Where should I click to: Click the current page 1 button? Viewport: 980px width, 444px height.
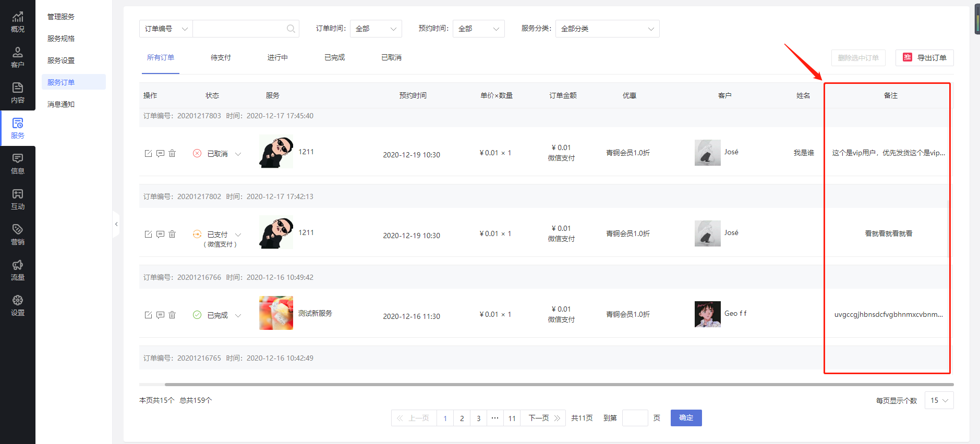(x=445, y=418)
